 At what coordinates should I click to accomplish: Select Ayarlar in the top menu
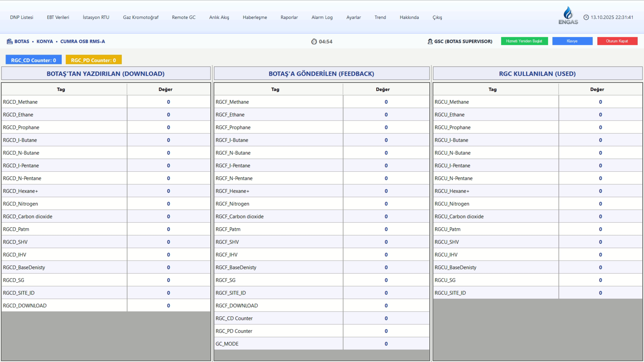354,17
